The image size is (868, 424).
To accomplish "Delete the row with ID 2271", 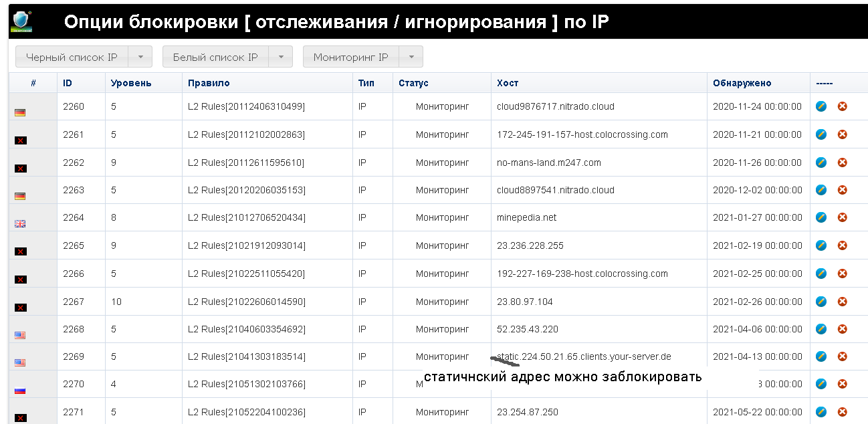I will (842, 412).
